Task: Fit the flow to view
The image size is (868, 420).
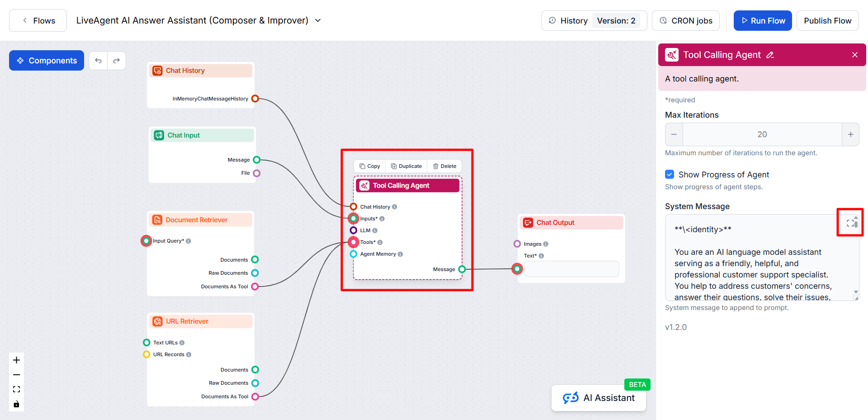Action: [x=17, y=389]
